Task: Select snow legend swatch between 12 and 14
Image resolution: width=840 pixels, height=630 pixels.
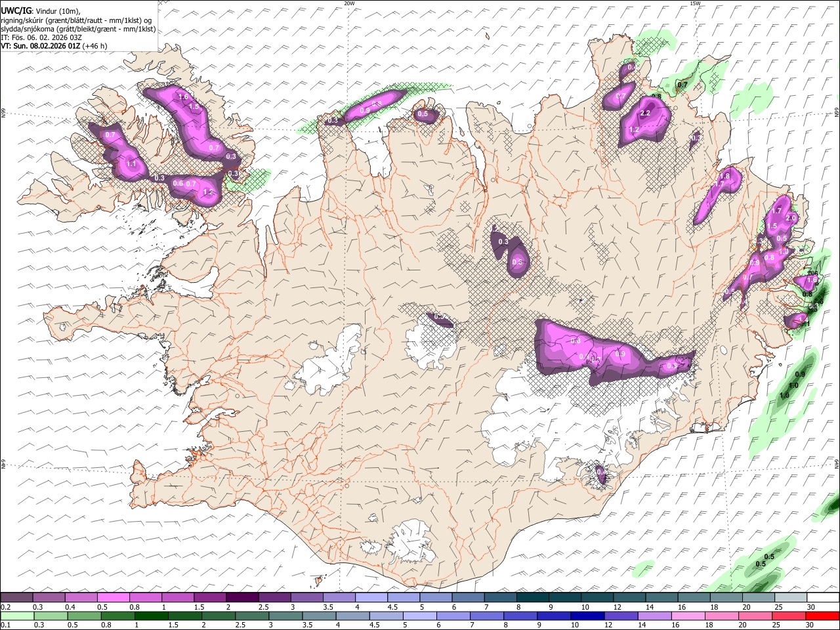Action: (x=629, y=597)
